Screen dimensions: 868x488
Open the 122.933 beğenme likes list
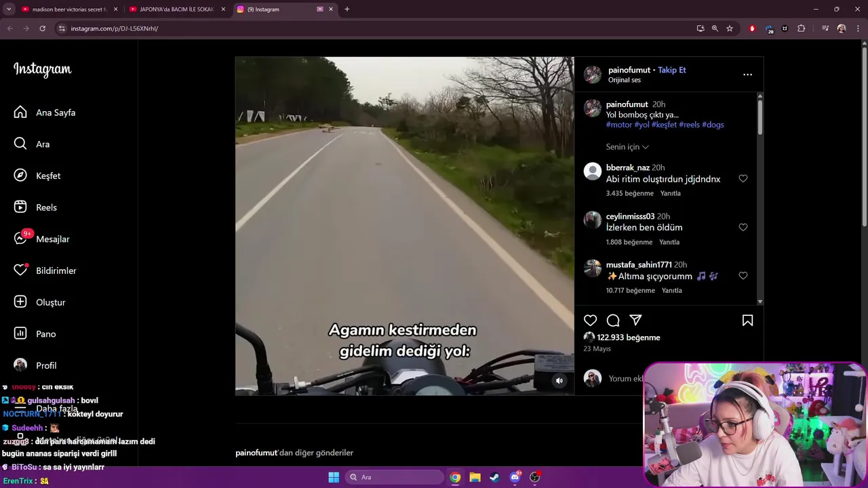[629, 338]
